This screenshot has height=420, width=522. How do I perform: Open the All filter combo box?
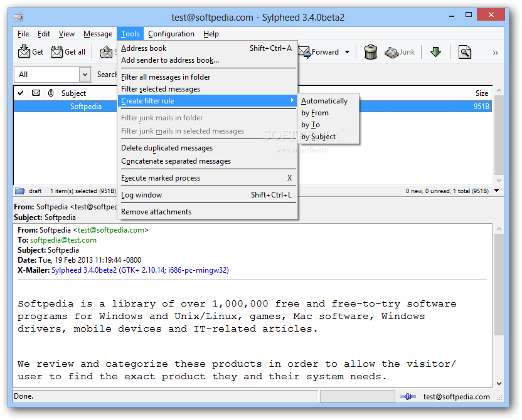pyautogui.click(x=53, y=74)
